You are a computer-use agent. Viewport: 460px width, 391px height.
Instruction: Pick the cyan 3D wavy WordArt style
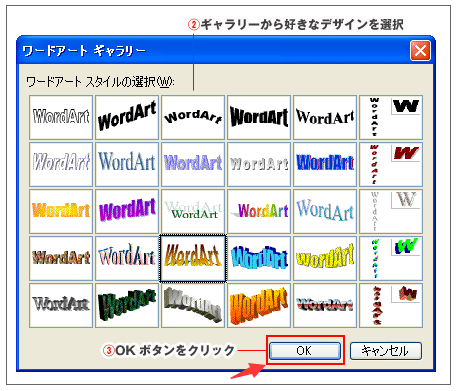coord(259,258)
